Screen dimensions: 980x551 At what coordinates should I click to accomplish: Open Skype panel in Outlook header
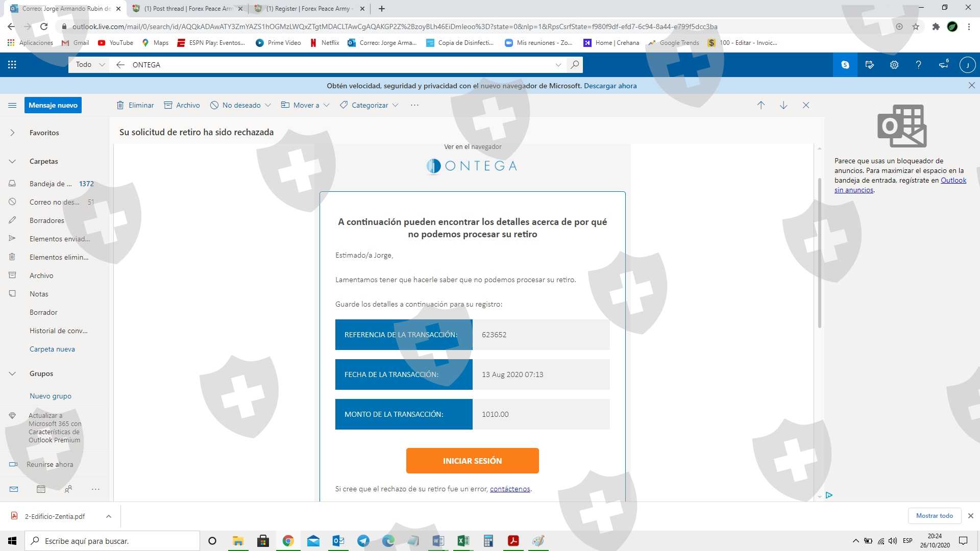tap(845, 65)
